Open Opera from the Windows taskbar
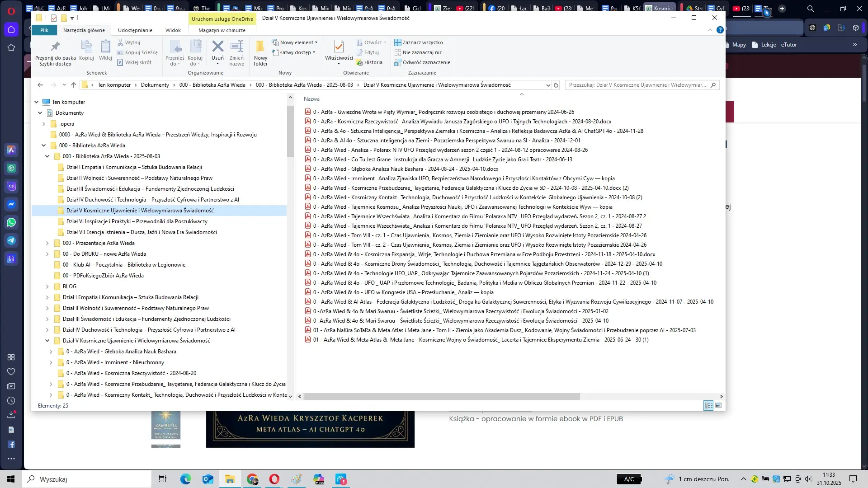 pos(274,479)
